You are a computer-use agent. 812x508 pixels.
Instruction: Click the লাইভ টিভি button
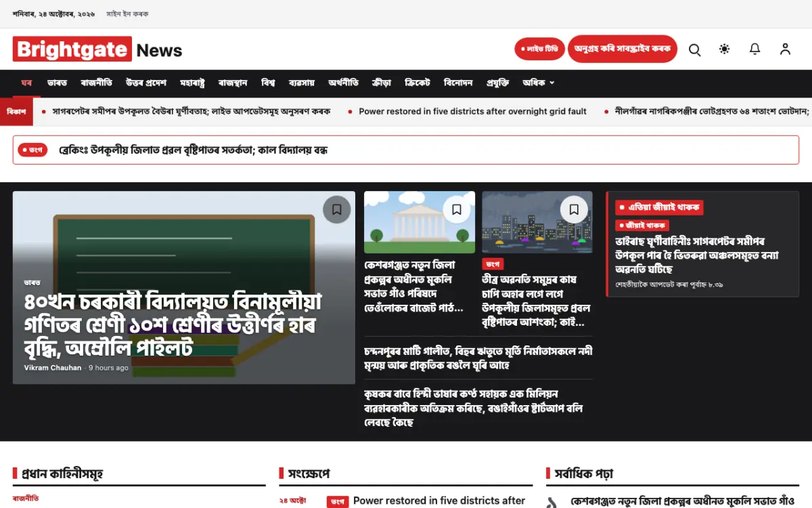click(540, 49)
